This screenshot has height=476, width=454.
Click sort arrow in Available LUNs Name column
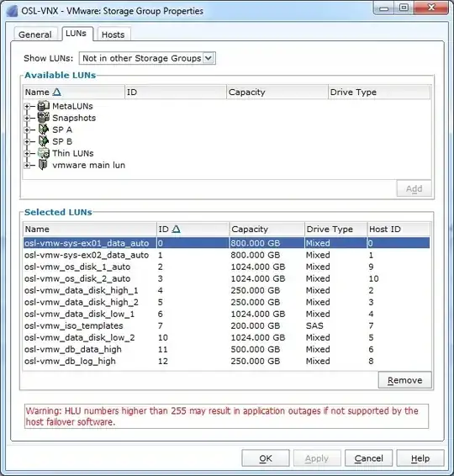coord(57,92)
